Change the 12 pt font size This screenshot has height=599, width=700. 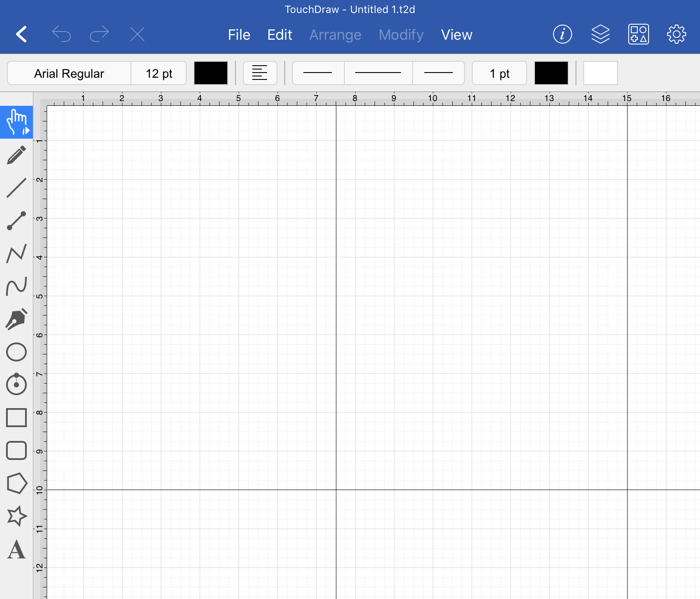(x=159, y=73)
